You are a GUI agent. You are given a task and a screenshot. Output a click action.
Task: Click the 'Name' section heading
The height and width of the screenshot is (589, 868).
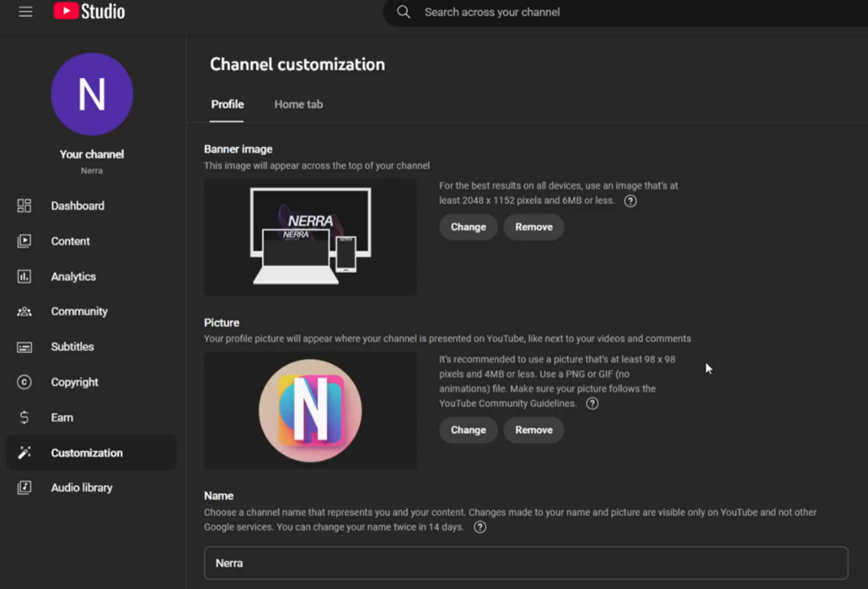point(219,496)
